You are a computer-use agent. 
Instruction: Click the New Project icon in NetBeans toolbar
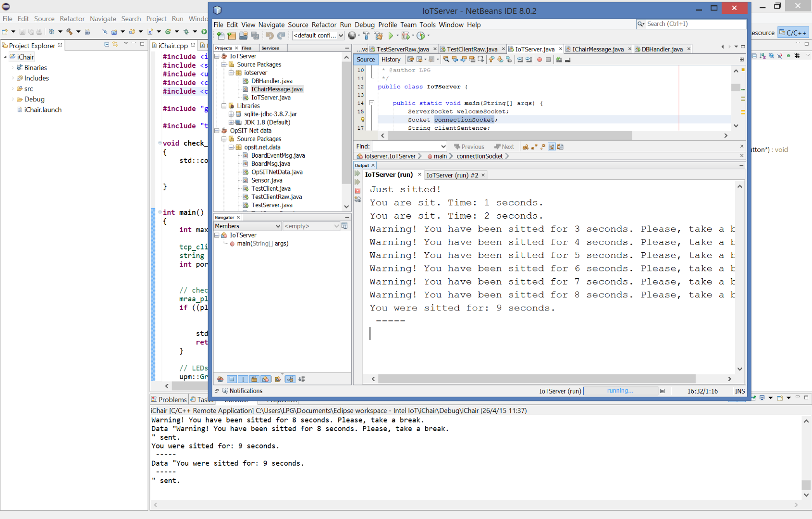232,36
